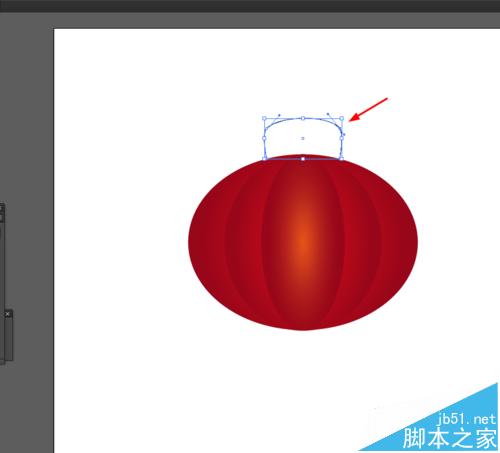This screenshot has height=453, width=500.
Task: Select the leftmost outer red lantern ellipse
Action: pos(207,242)
